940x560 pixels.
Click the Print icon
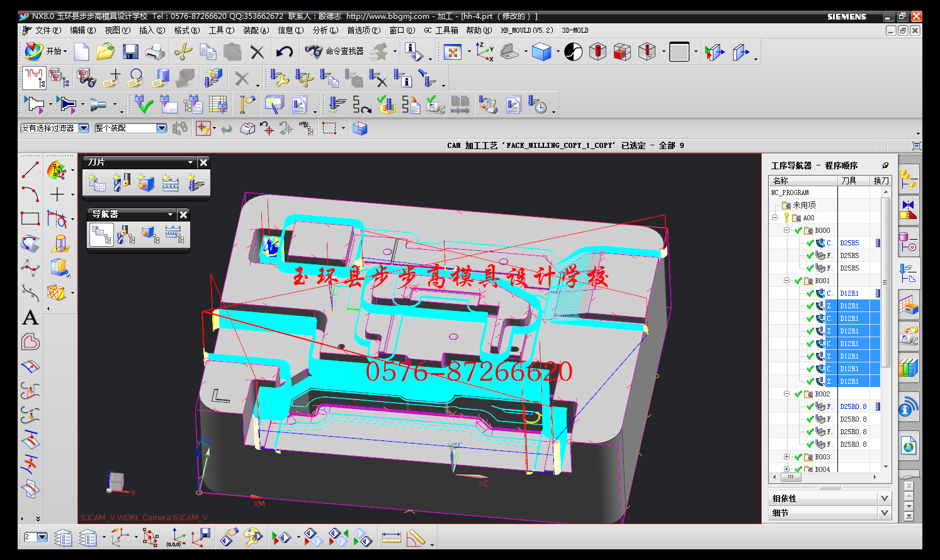tap(155, 52)
